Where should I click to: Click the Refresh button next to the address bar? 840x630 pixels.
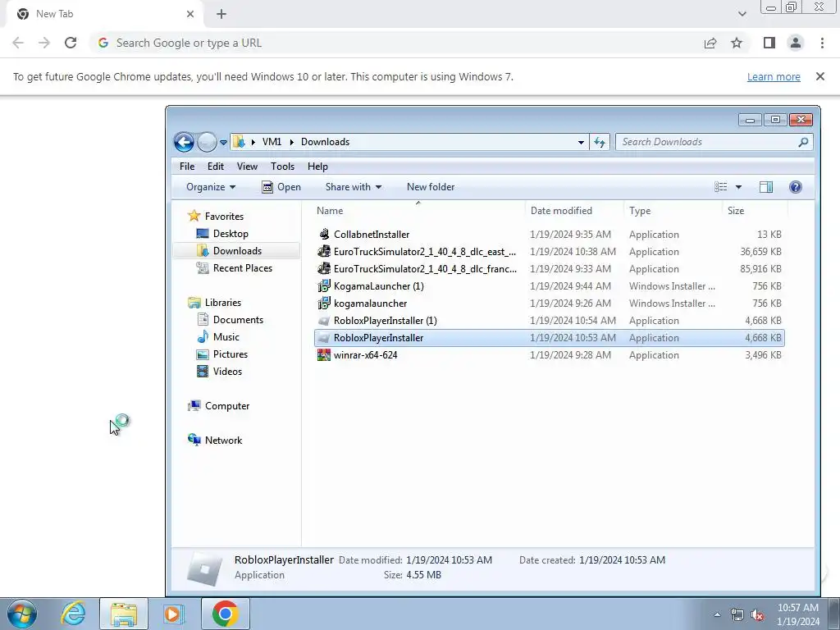tap(600, 142)
